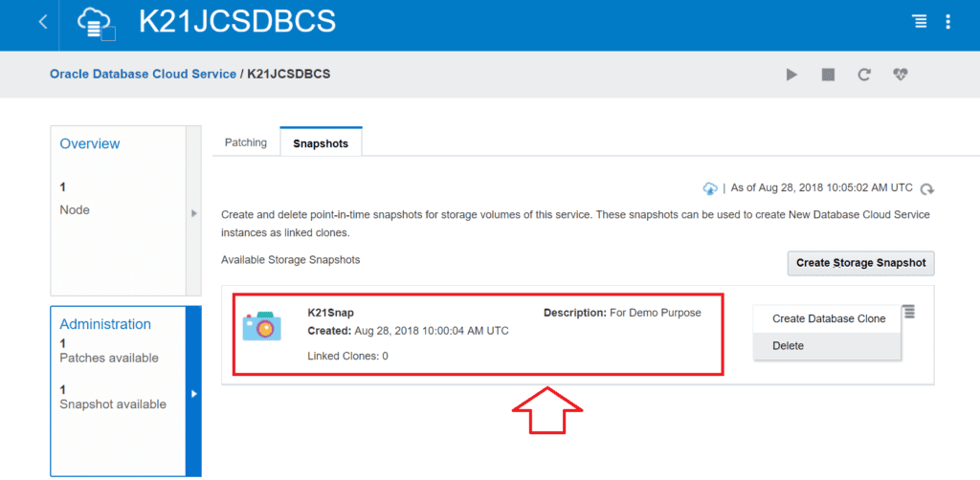Click the K21JCSDBCS header title
Viewport: 980px width, 480px height.
(x=237, y=22)
